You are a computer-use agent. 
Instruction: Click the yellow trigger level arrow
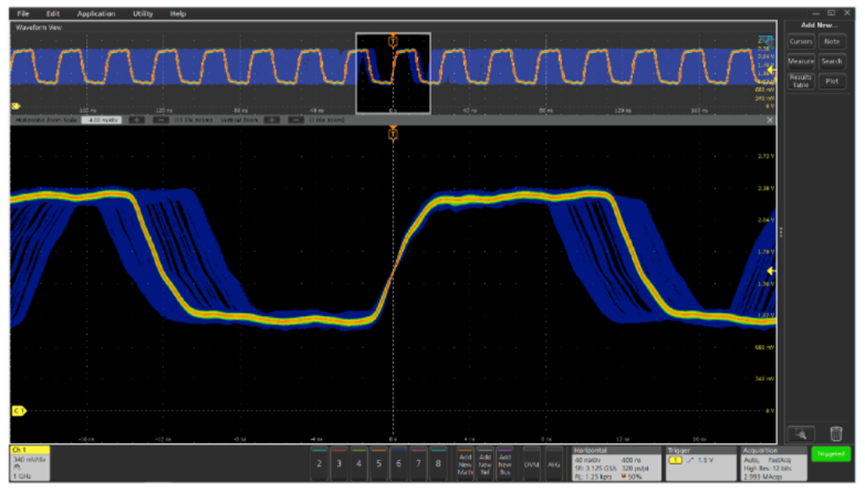(x=771, y=271)
